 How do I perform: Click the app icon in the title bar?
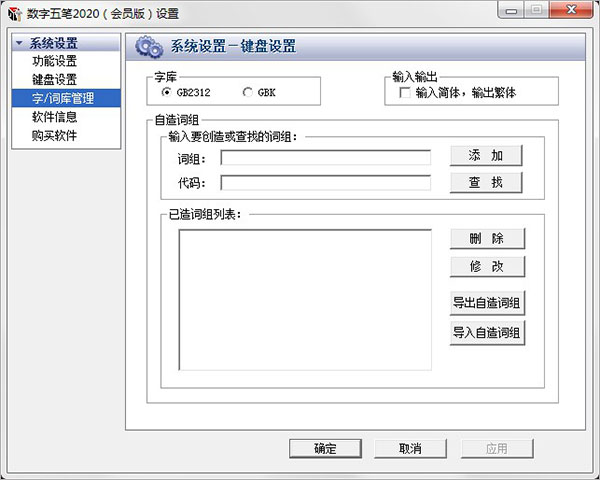pyautogui.click(x=15, y=14)
